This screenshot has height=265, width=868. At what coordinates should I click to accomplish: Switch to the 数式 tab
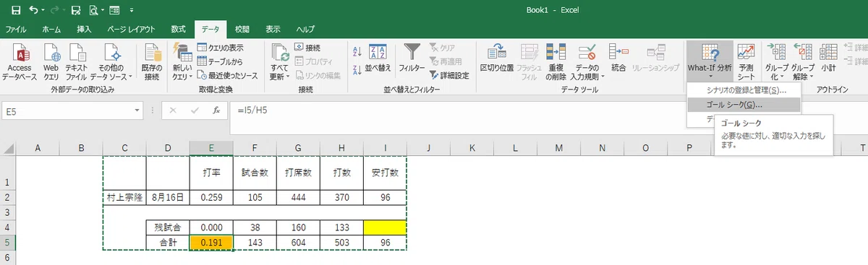pos(178,30)
